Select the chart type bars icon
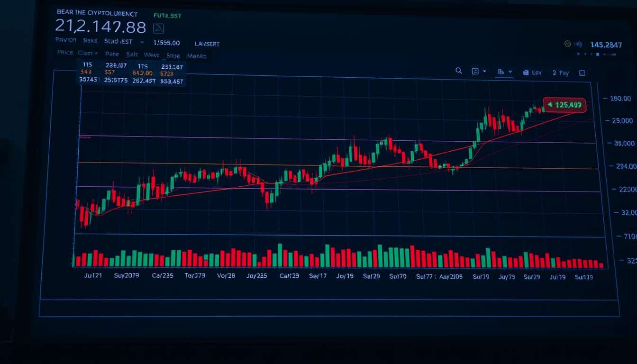Image resolution: width=637 pixels, height=364 pixels. pyautogui.click(x=500, y=72)
